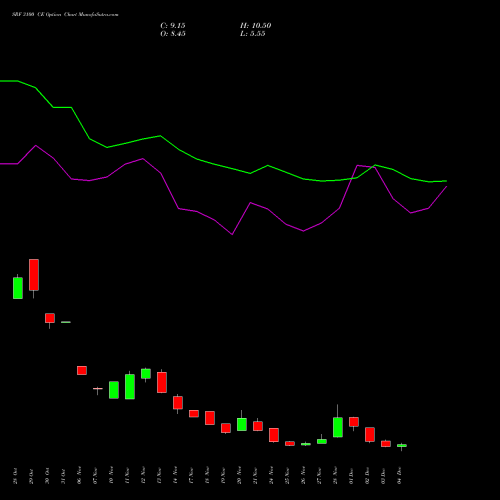Click the "07 Nov" date label
The image size is (500, 500).
[95, 476]
